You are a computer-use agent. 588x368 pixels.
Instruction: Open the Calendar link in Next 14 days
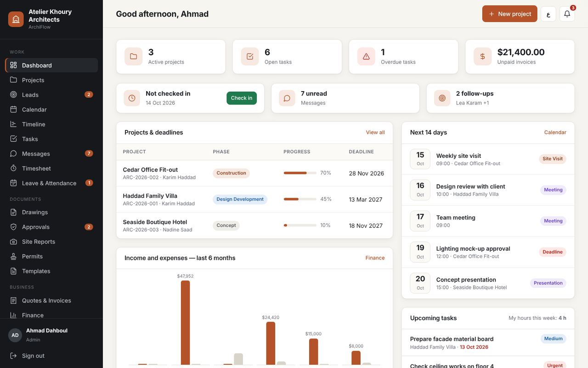pyautogui.click(x=555, y=132)
